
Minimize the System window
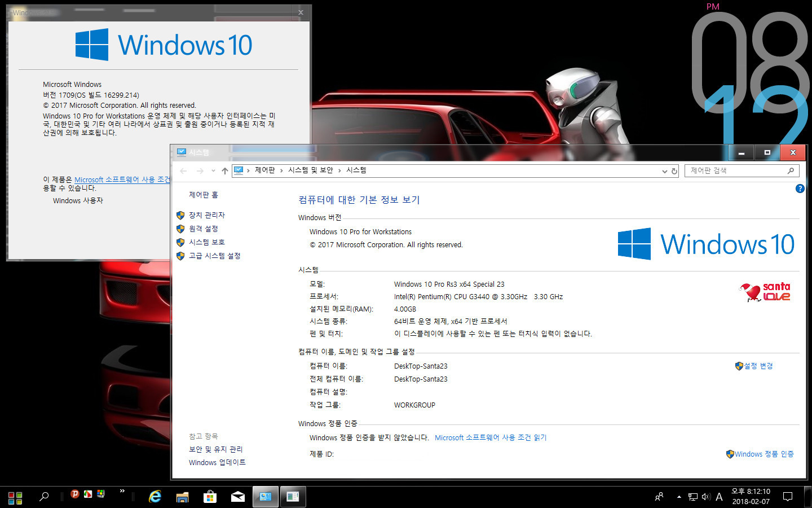(x=742, y=152)
